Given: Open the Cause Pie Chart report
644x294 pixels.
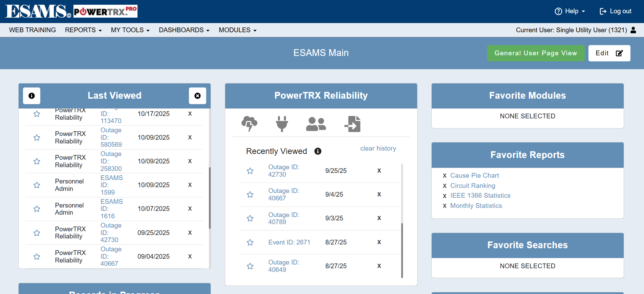Looking at the screenshot, I should (x=474, y=176).
